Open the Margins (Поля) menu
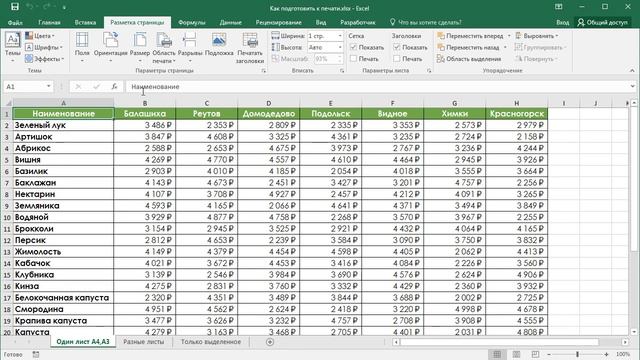This screenshot has width=640, height=360. (82, 47)
